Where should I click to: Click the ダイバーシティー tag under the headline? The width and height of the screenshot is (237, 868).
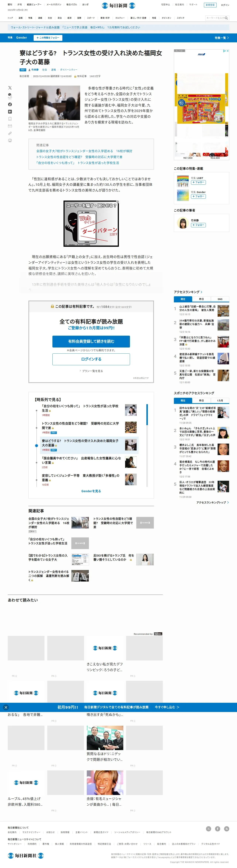click(69, 70)
